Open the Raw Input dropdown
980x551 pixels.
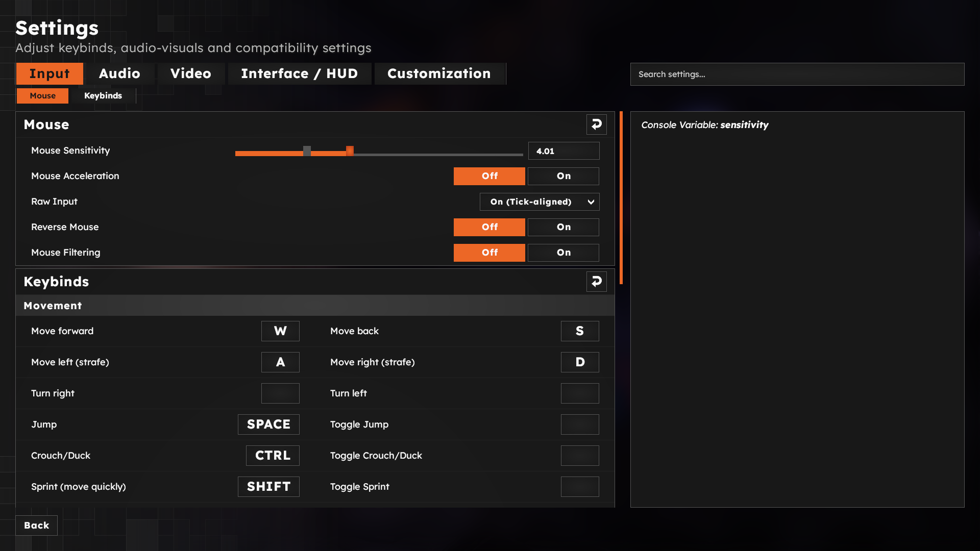point(540,202)
